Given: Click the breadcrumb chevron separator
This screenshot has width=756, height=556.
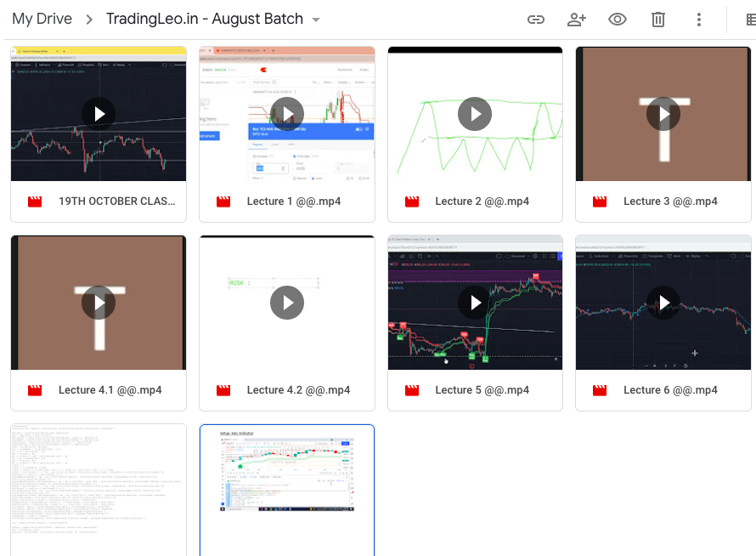Looking at the screenshot, I should pos(89,20).
